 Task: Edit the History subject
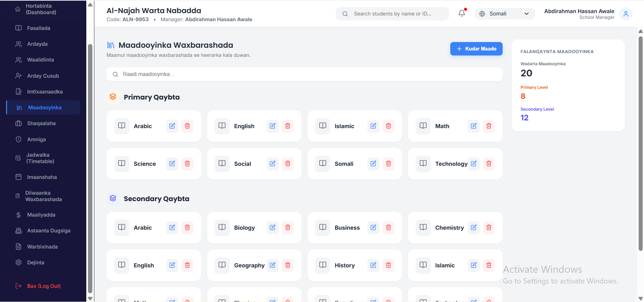[x=373, y=265]
